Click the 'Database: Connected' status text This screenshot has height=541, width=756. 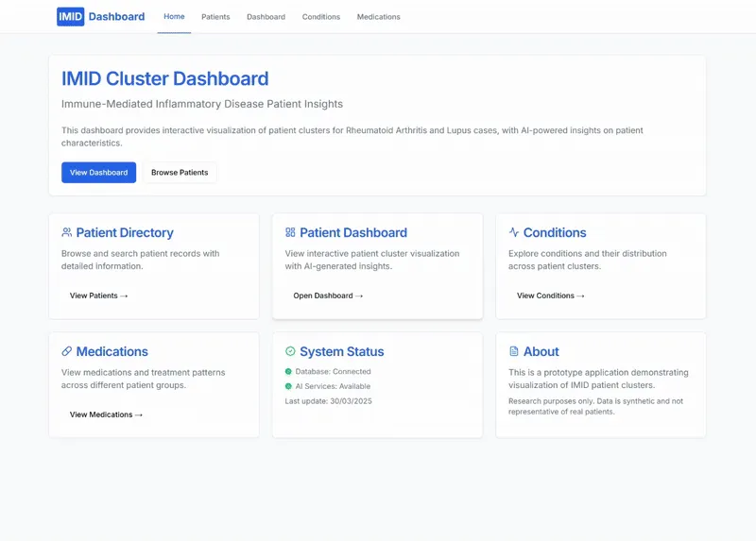[334, 371]
